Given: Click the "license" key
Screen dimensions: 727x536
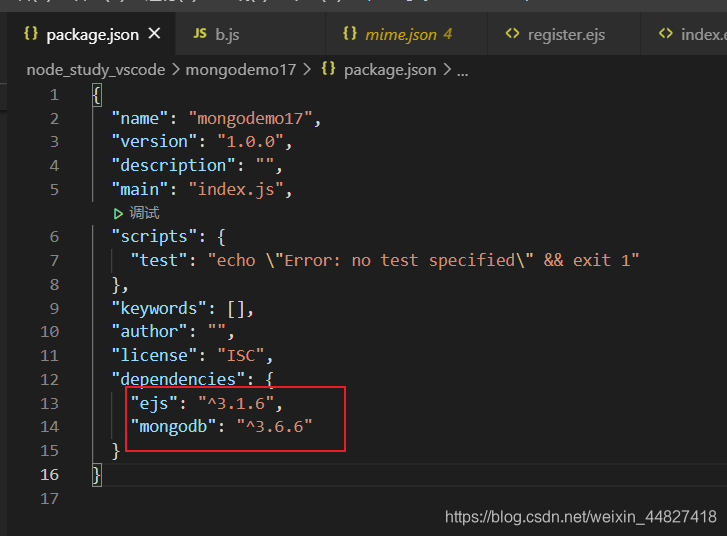Looking at the screenshot, I should tap(154, 356).
